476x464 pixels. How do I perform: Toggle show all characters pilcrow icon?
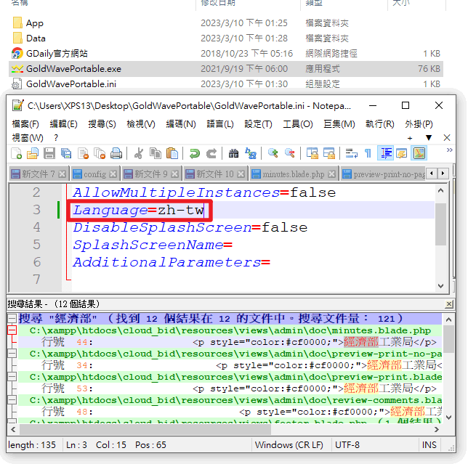368,153
